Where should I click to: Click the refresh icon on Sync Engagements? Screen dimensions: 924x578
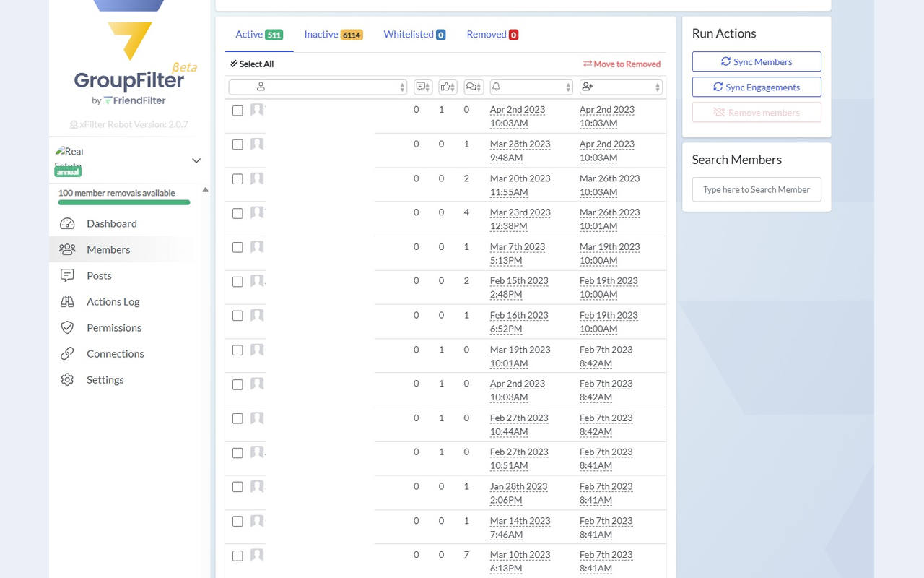718,87
